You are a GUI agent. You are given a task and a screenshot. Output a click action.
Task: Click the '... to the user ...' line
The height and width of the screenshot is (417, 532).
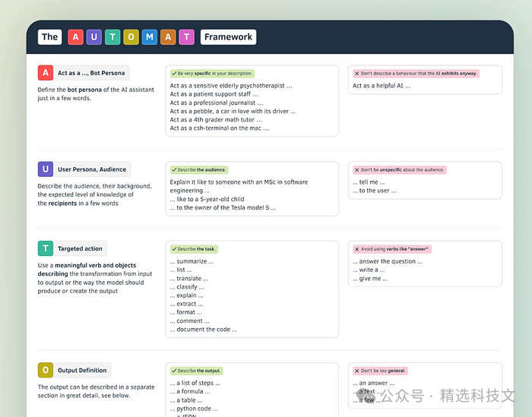[375, 191]
